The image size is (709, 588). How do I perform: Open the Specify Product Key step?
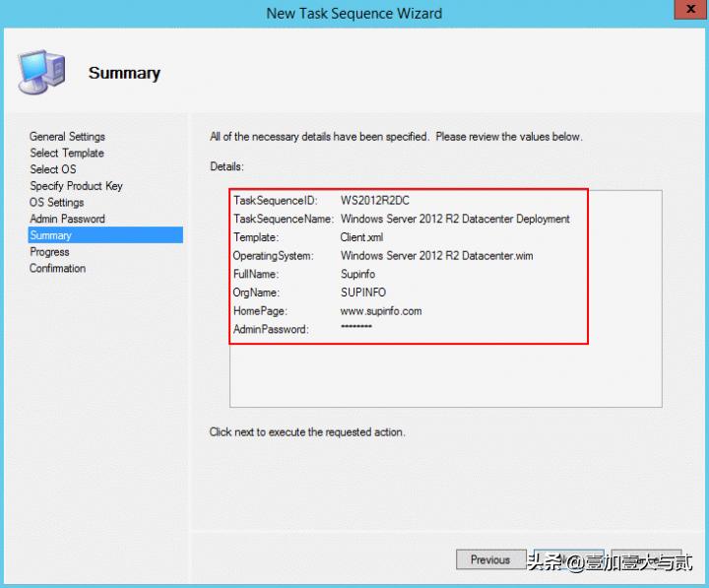coord(76,186)
